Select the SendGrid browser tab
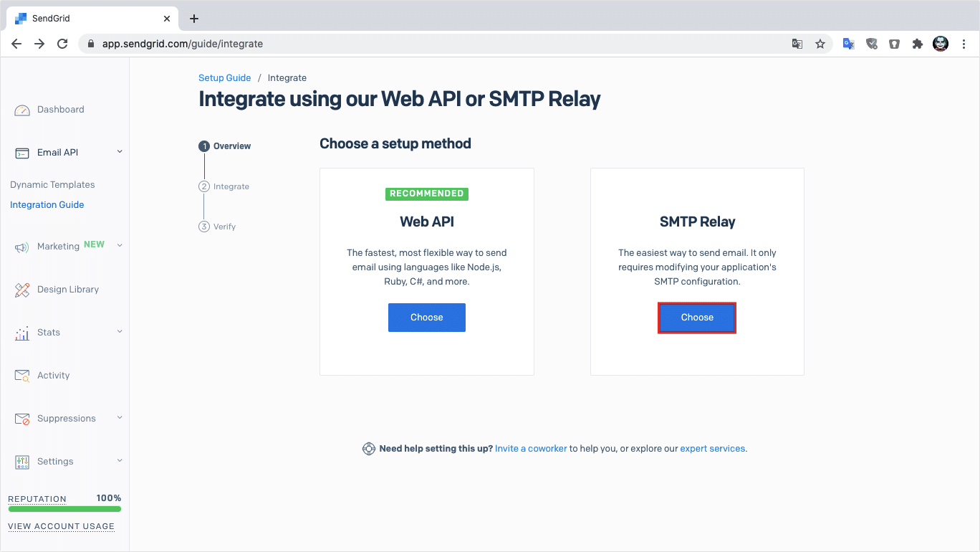 93,19
